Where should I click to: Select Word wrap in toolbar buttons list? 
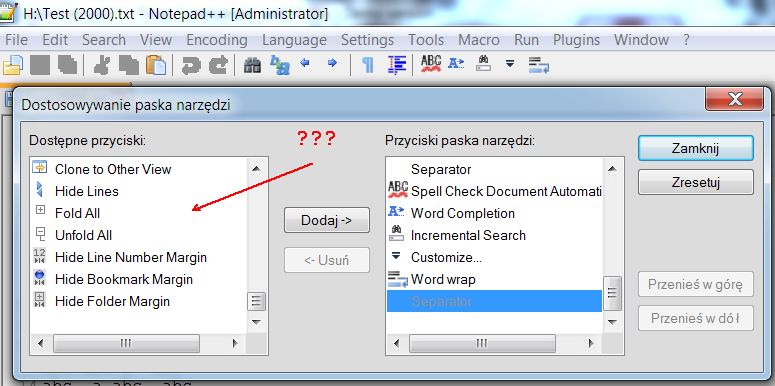494,279
